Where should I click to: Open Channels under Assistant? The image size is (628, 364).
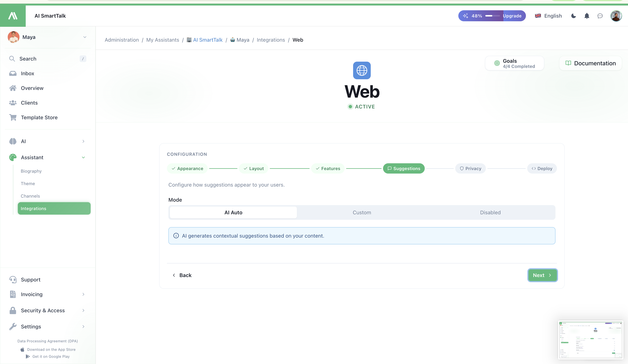point(30,196)
